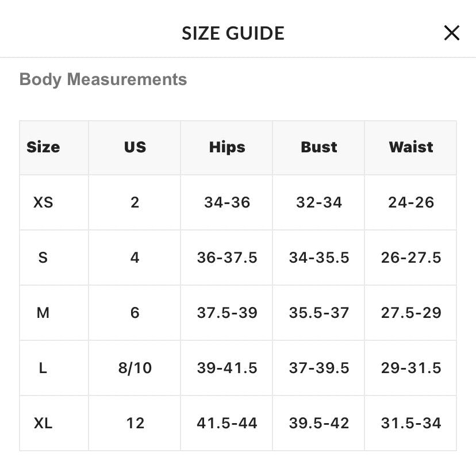Click the Waist column header
The height and width of the screenshot is (476, 476).
[x=410, y=147]
